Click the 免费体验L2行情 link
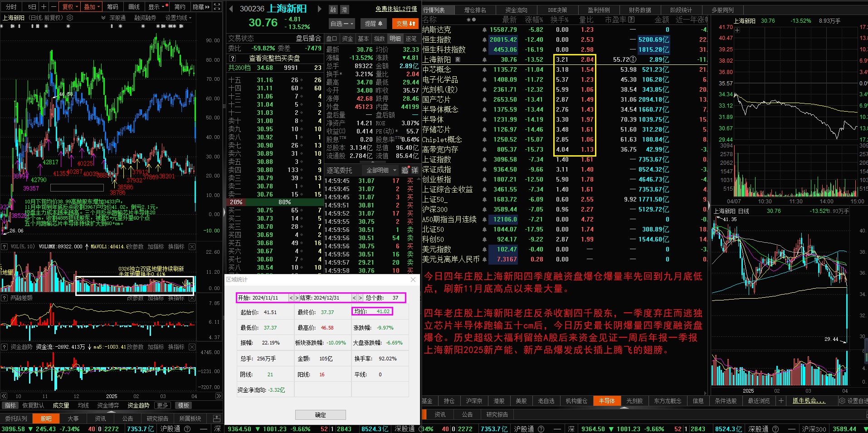The width and height of the screenshot is (868, 433). point(396,9)
